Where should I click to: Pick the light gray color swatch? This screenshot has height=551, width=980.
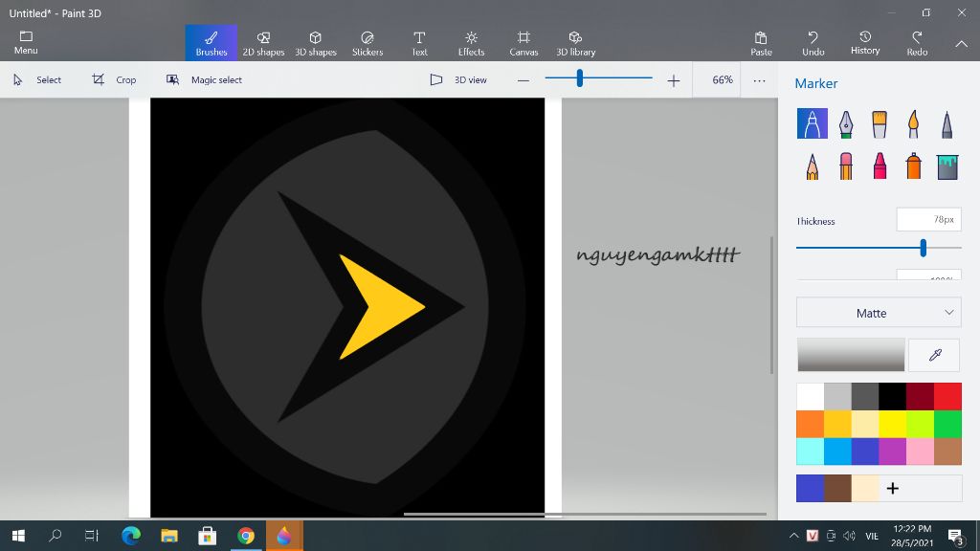[x=837, y=397]
